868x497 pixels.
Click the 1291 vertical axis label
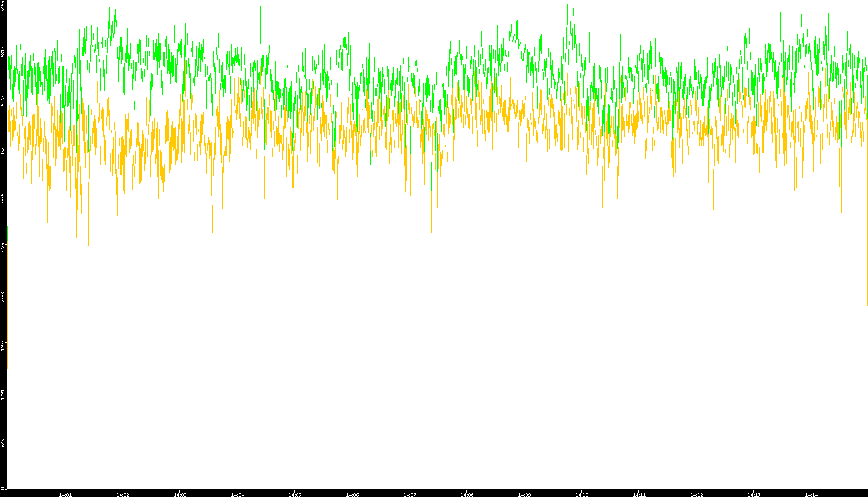pos(3,395)
